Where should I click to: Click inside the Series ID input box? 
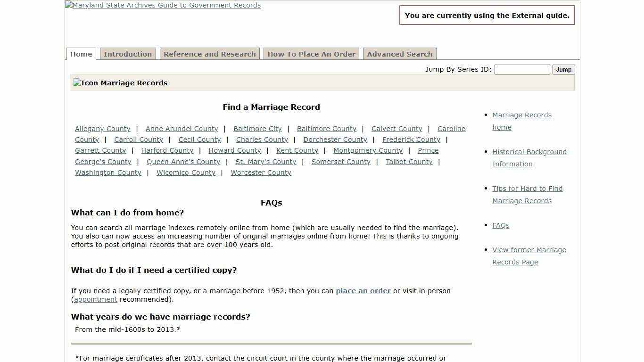[x=521, y=69]
